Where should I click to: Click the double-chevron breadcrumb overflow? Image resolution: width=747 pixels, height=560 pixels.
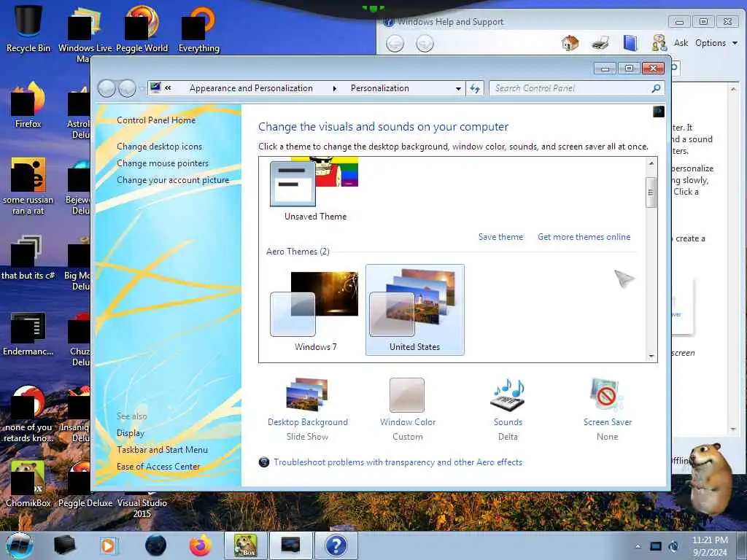click(168, 87)
